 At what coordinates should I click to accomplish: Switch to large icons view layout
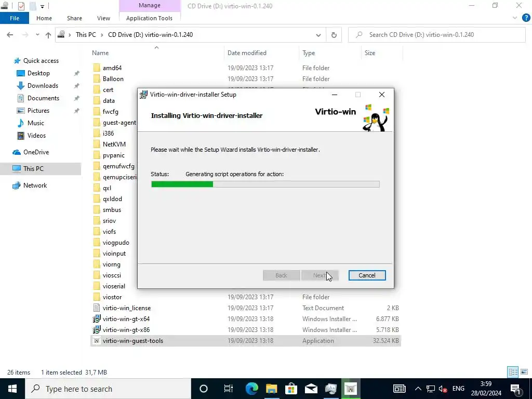pos(524,372)
